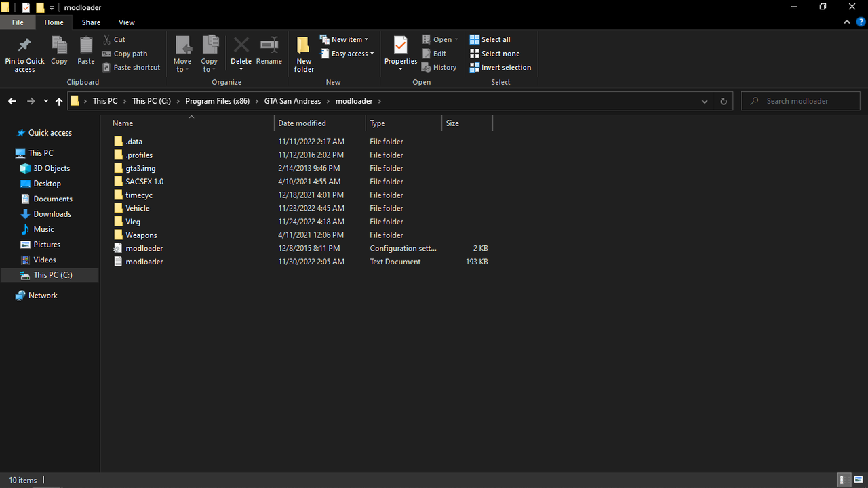Sort by Size column header
This screenshot has height=488, width=868.
click(467, 123)
